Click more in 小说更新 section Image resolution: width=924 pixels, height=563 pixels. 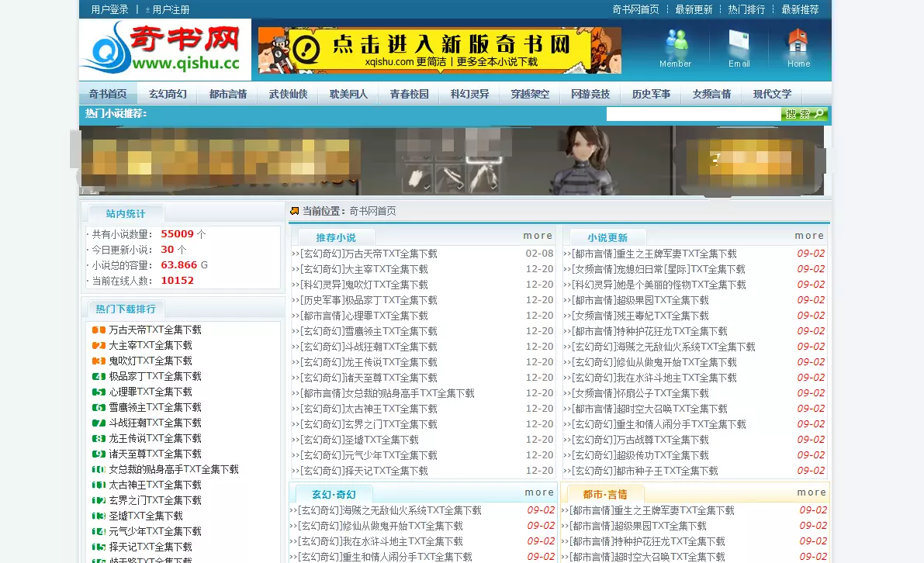pyautogui.click(x=809, y=236)
